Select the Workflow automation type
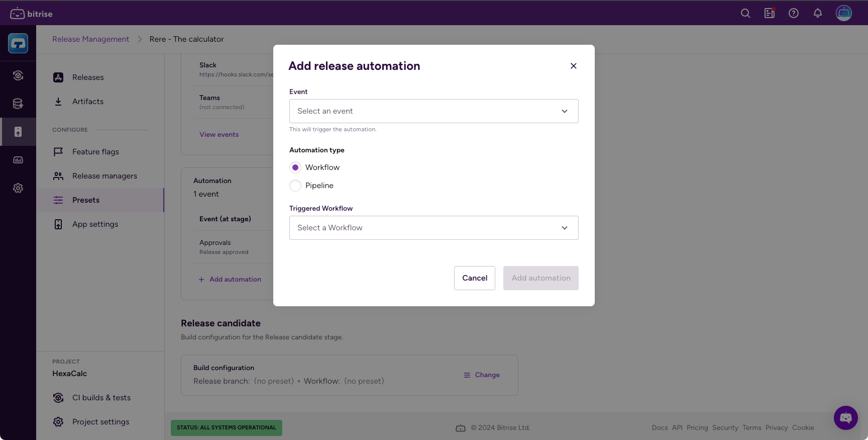This screenshot has width=868, height=440. pyautogui.click(x=295, y=167)
